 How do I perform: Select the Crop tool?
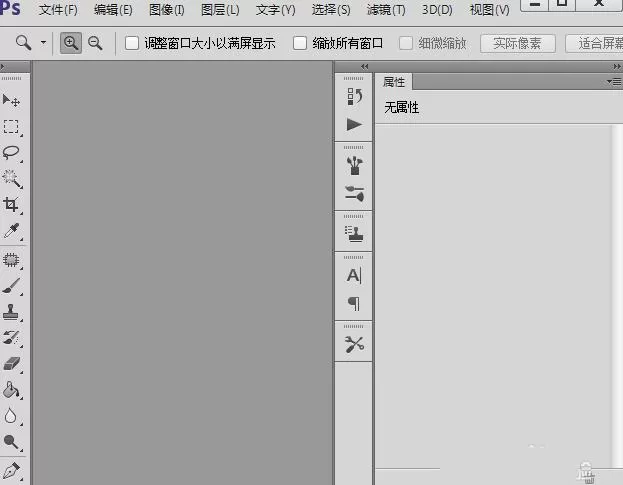tap(11, 205)
